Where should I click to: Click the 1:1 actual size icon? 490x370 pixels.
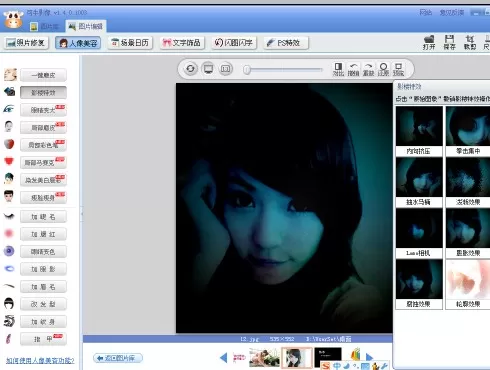click(226, 69)
